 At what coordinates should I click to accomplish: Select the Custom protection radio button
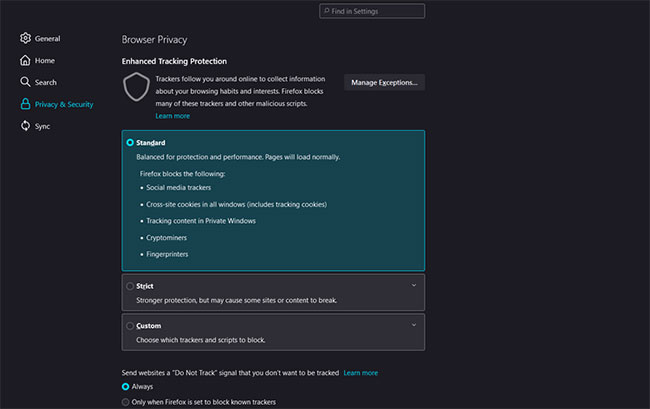pos(130,326)
